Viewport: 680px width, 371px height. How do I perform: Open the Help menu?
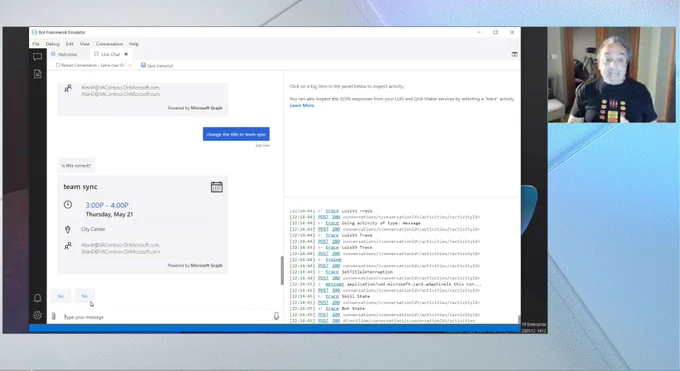134,44
